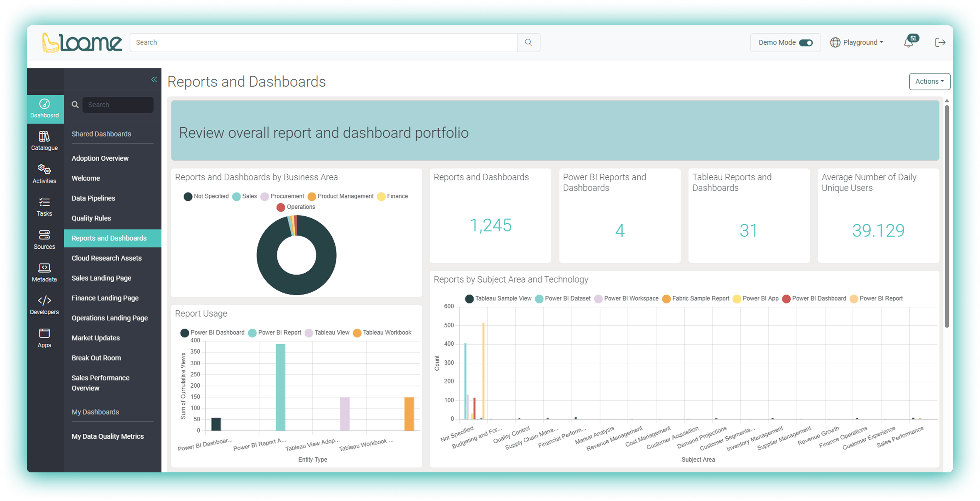Open the Actions dropdown

tap(929, 81)
